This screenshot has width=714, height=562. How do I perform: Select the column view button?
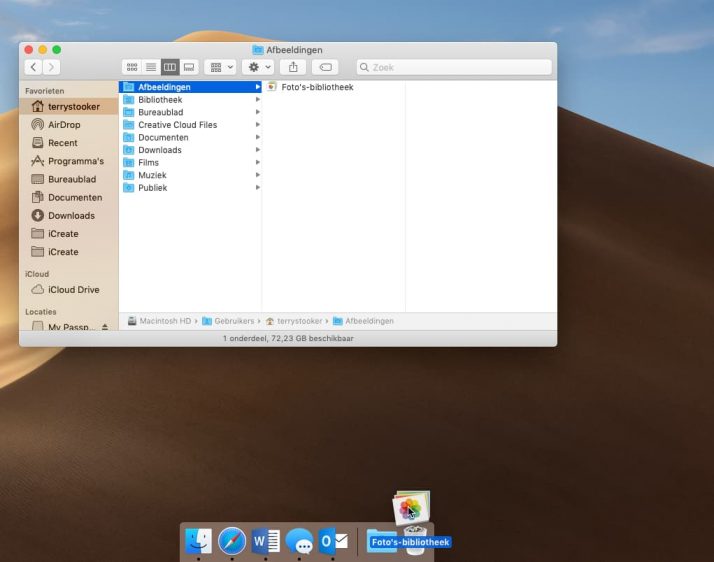click(x=170, y=67)
